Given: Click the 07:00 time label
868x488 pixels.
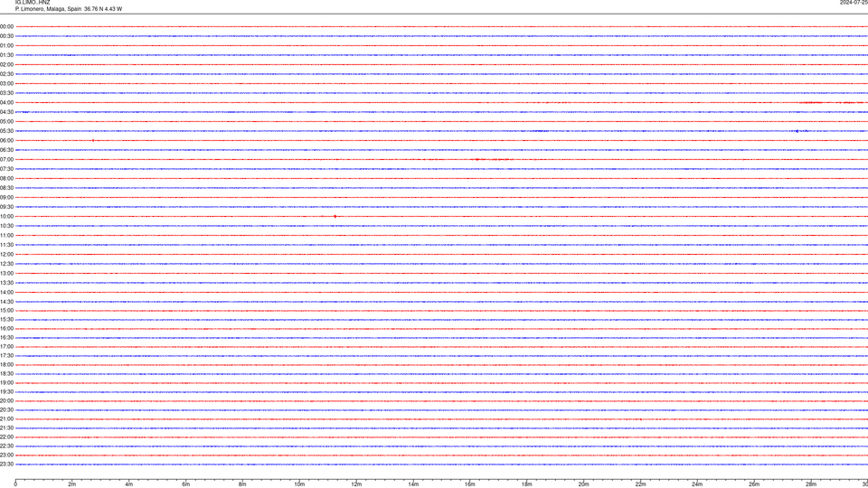Looking at the screenshot, I should click(6, 159).
